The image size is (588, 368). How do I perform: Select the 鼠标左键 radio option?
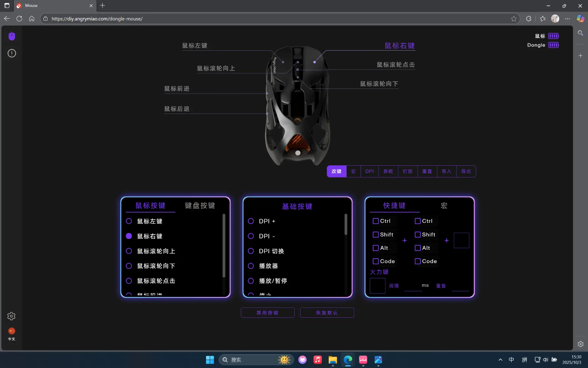129,221
